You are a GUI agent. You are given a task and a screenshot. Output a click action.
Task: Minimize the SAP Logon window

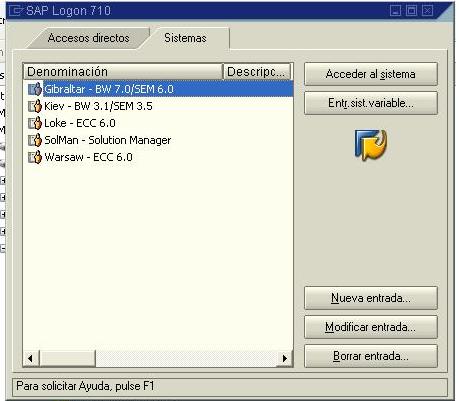coord(395,10)
